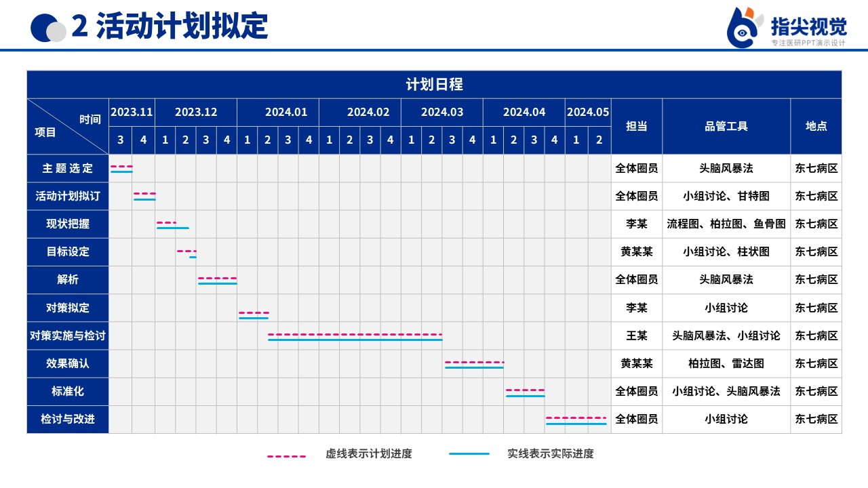Select 柏拉图、雷达图 tool cell
868x488 pixels.
point(726,363)
